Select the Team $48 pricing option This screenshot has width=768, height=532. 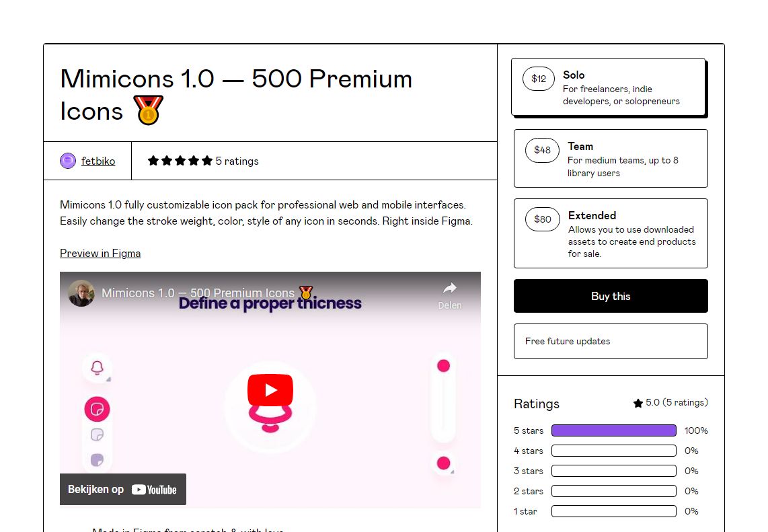pos(611,158)
